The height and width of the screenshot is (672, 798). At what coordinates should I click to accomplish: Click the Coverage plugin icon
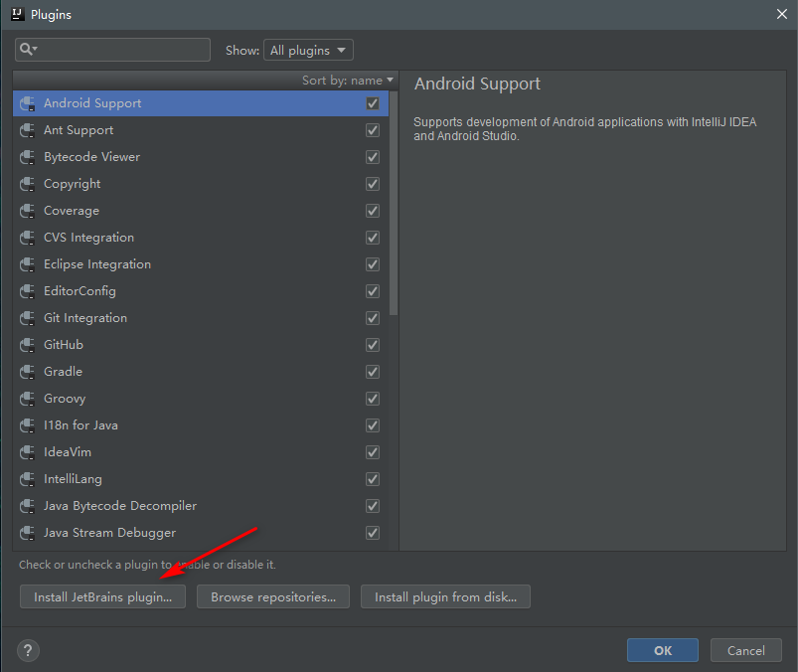(28, 211)
